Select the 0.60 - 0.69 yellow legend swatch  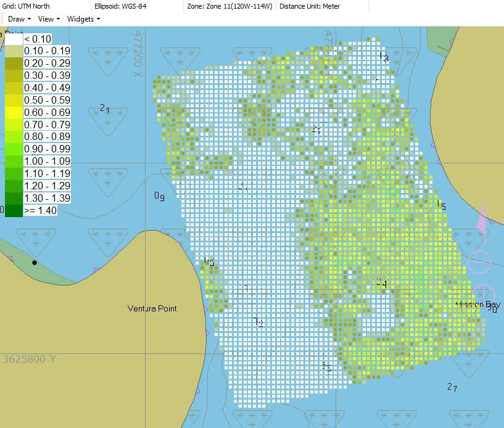click(14, 112)
